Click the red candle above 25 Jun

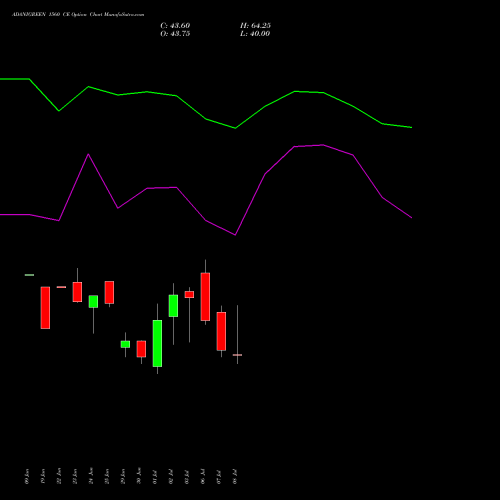coord(109,292)
